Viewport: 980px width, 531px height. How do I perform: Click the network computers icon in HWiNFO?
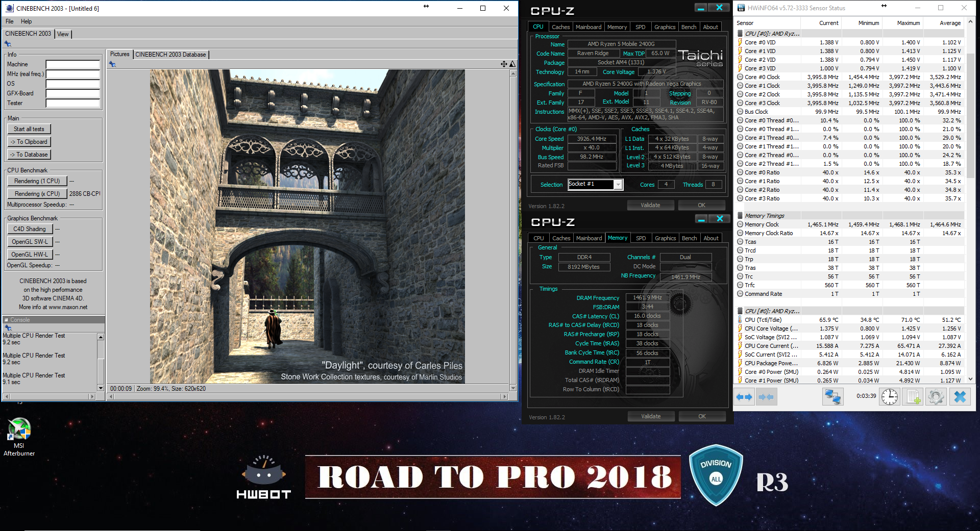(832, 397)
